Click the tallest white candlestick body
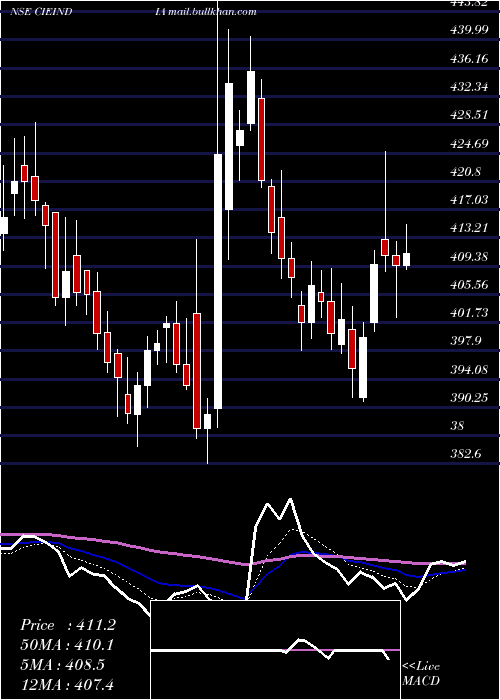The height and width of the screenshot is (700, 500). (218, 281)
